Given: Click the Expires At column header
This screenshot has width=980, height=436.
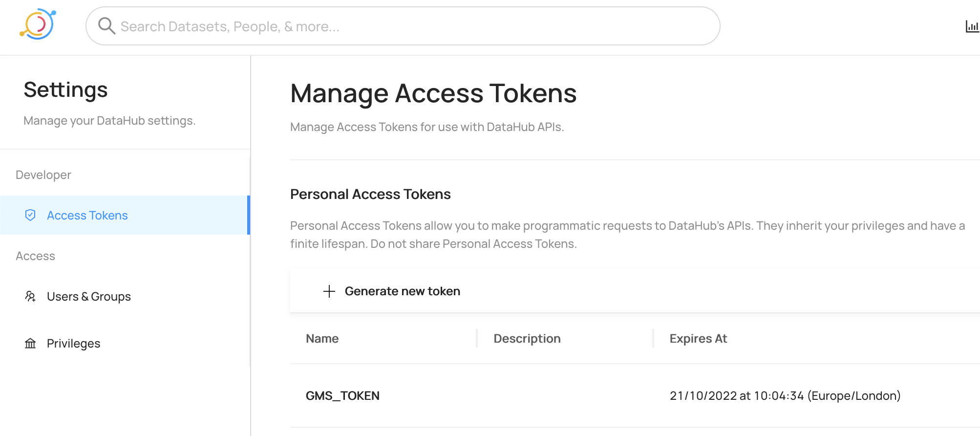Looking at the screenshot, I should (x=698, y=339).
